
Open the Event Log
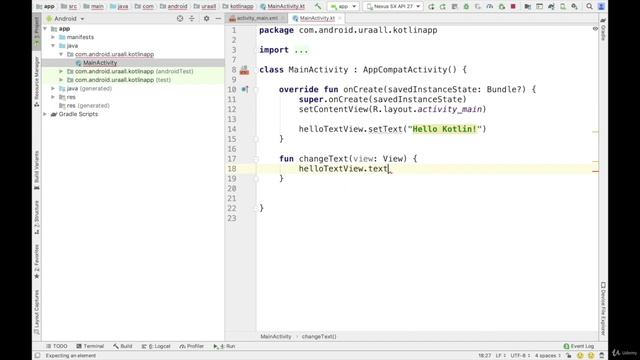579,346
